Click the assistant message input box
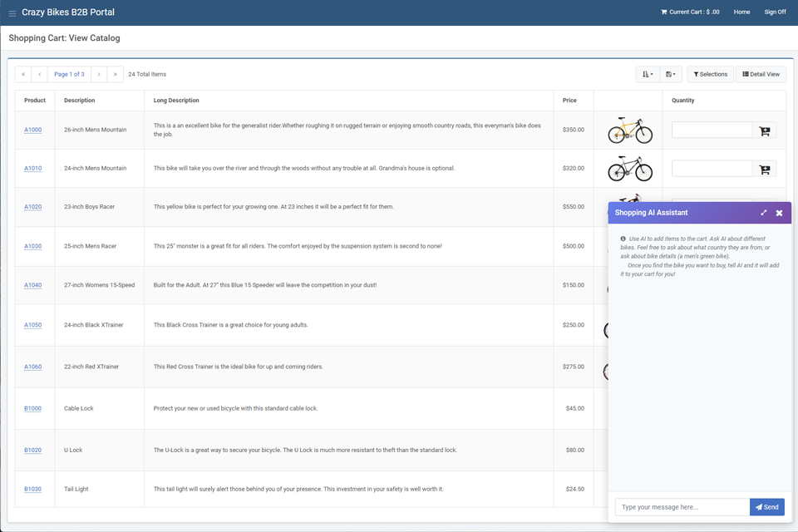Image resolution: width=798 pixels, height=532 pixels. (x=680, y=506)
